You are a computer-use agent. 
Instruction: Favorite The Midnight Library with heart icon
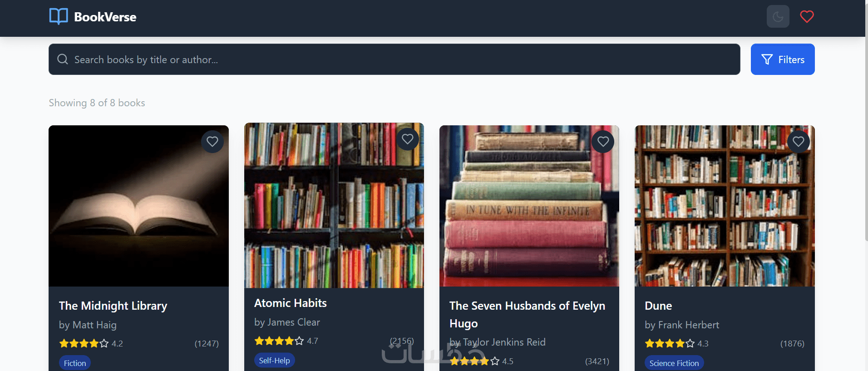(212, 142)
